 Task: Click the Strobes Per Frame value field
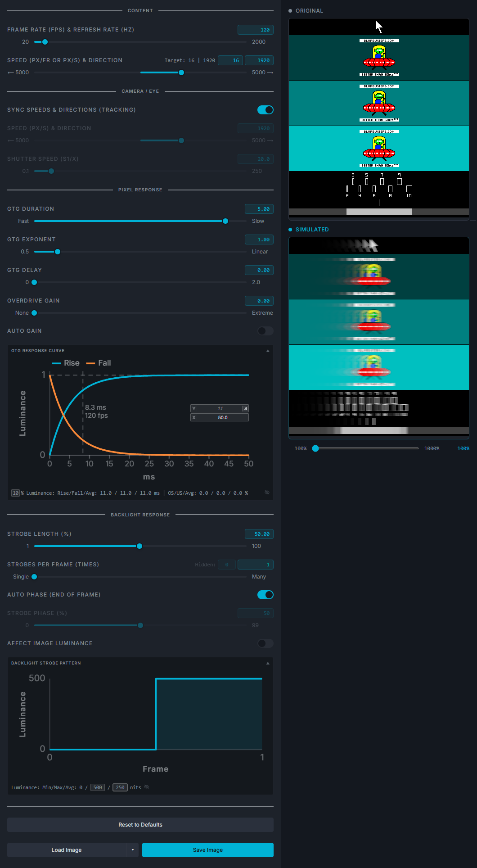[x=256, y=565]
